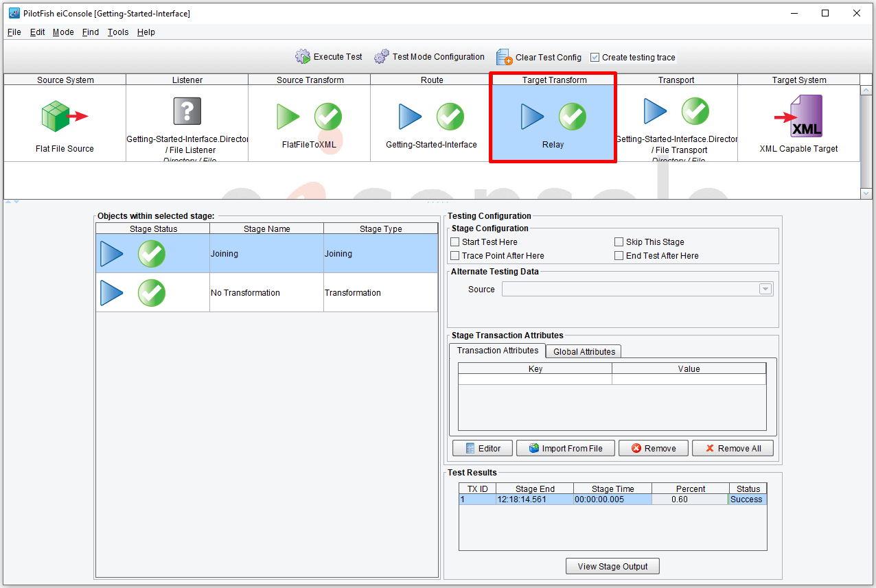Click the Execute Test toolbar button
The image size is (876, 588).
pos(329,57)
